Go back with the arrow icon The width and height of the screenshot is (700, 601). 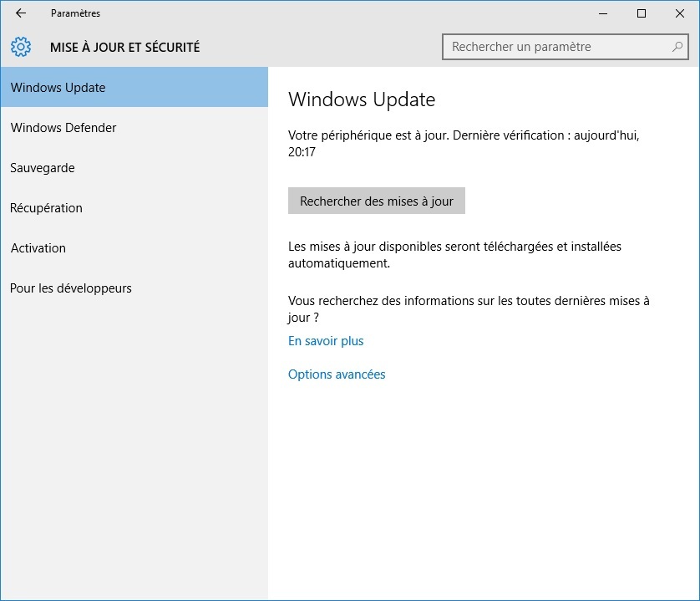(x=21, y=13)
